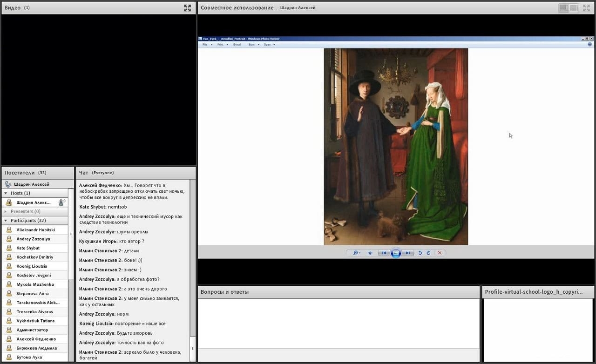Viewport: 596px width, 364px height.
Task: Click avatar icon of Troscenka Aivaras
Action: tap(9, 312)
